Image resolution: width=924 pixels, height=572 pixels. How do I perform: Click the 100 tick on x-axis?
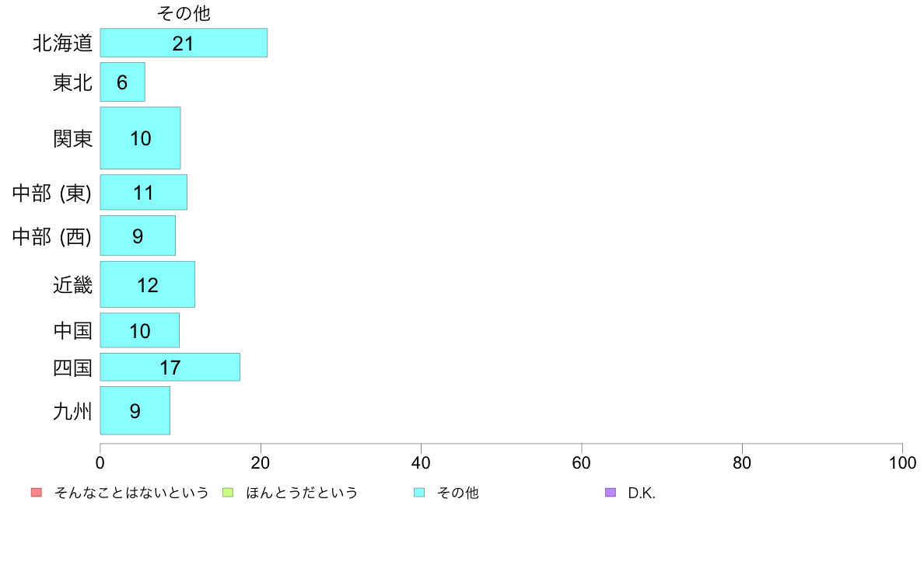[x=902, y=463]
